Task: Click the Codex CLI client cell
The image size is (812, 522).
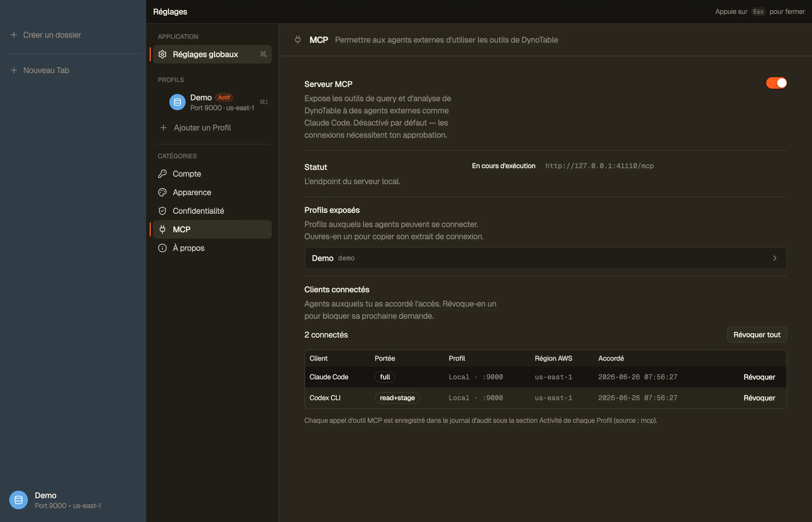Action: pyautogui.click(x=325, y=398)
